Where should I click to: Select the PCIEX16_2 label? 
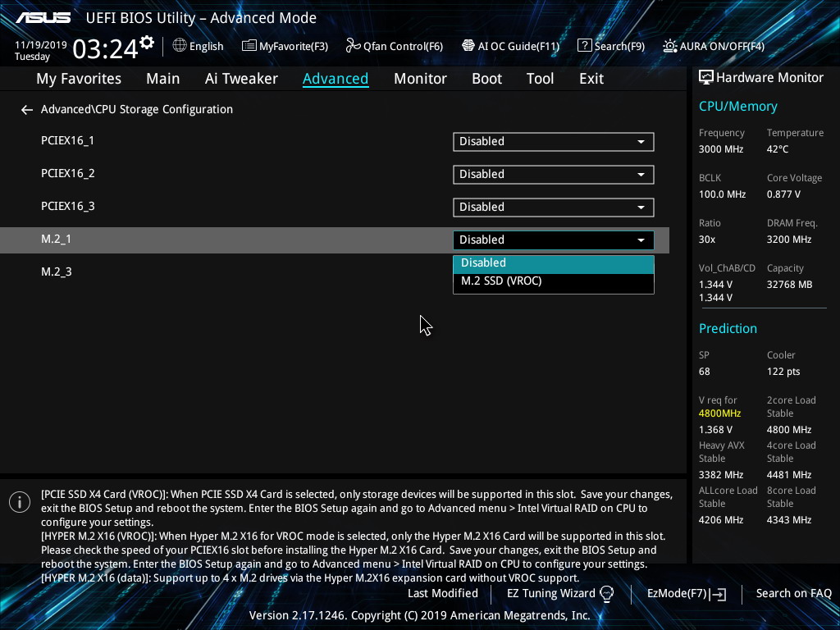coord(67,174)
